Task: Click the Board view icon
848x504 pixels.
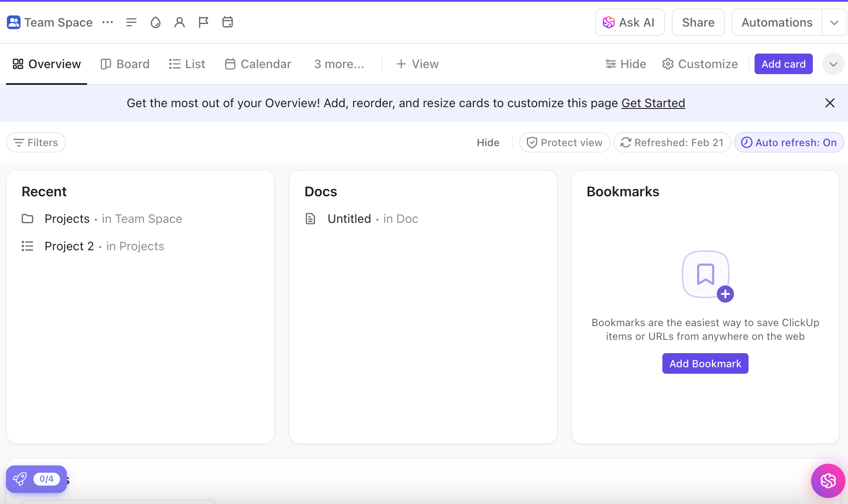Action: click(105, 63)
